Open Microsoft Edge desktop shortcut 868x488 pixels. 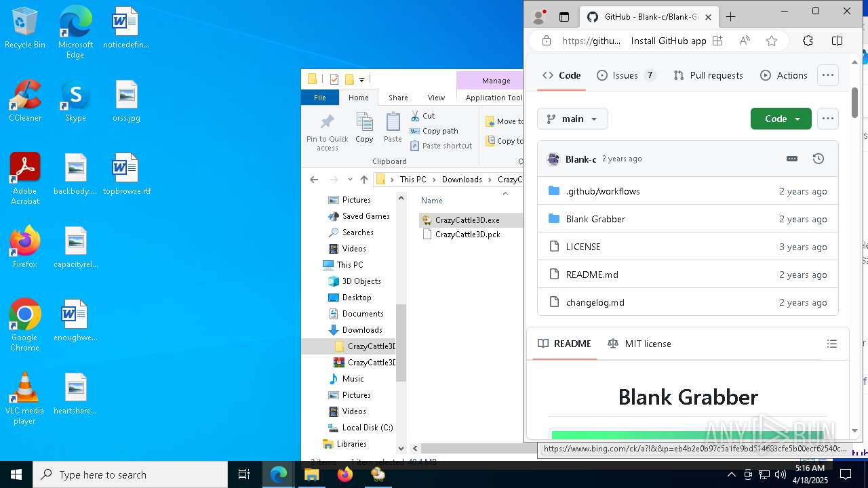click(75, 33)
